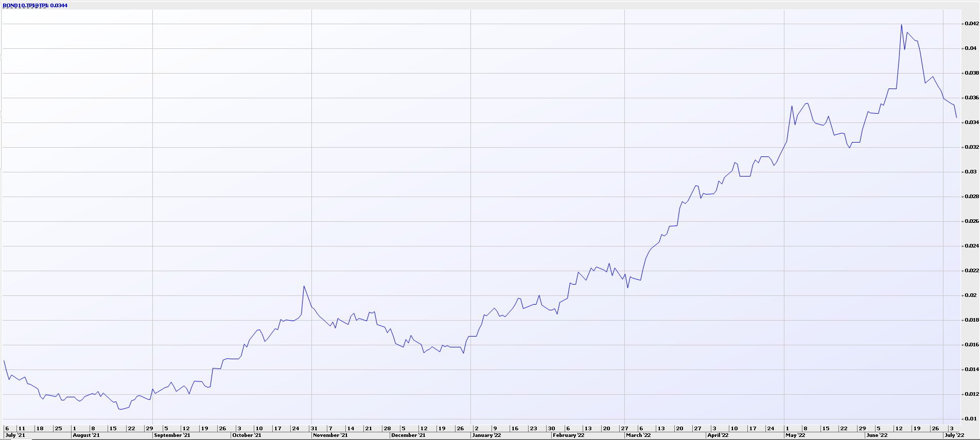The width and height of the screenshot is (980, 440).
Task: Click the 0.03 y-axis tick label
Action: (x=970, y=172)
